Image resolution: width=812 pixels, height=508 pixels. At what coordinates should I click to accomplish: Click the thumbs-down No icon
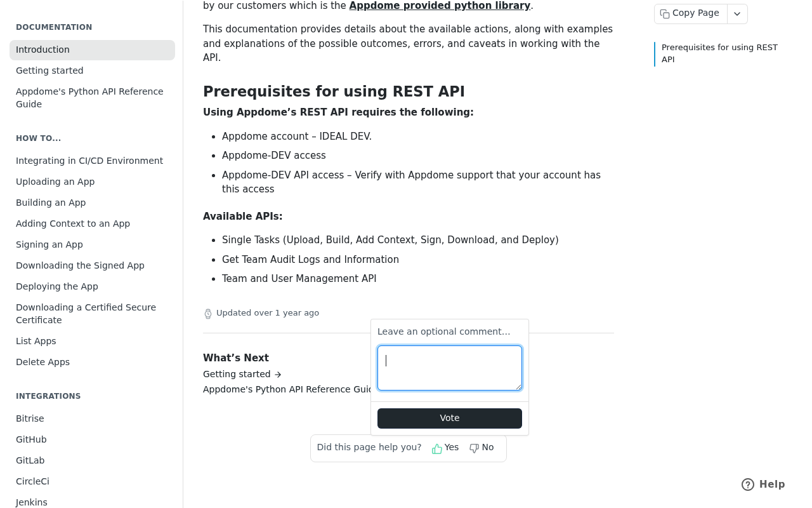pos(474,448)
